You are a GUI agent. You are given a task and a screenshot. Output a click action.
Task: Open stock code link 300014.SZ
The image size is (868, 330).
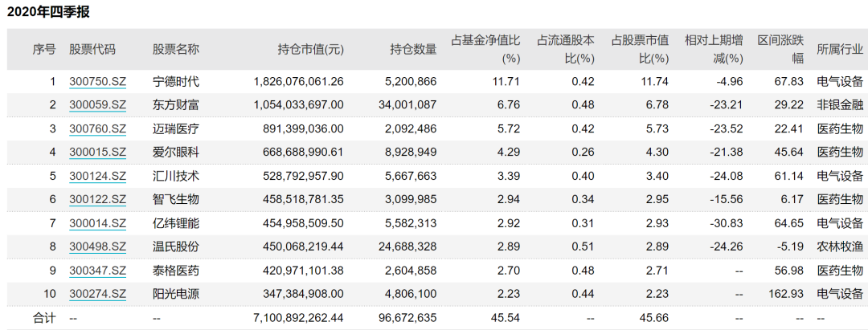point(98,223)
